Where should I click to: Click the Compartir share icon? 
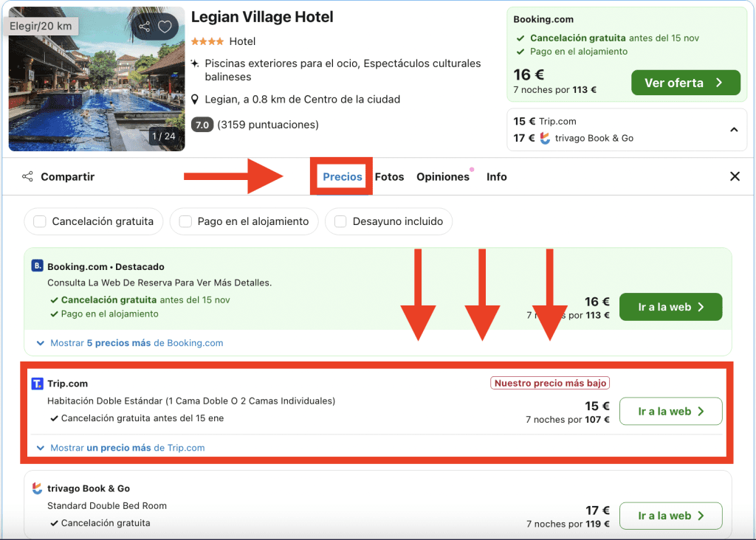(x=28, y=177)
